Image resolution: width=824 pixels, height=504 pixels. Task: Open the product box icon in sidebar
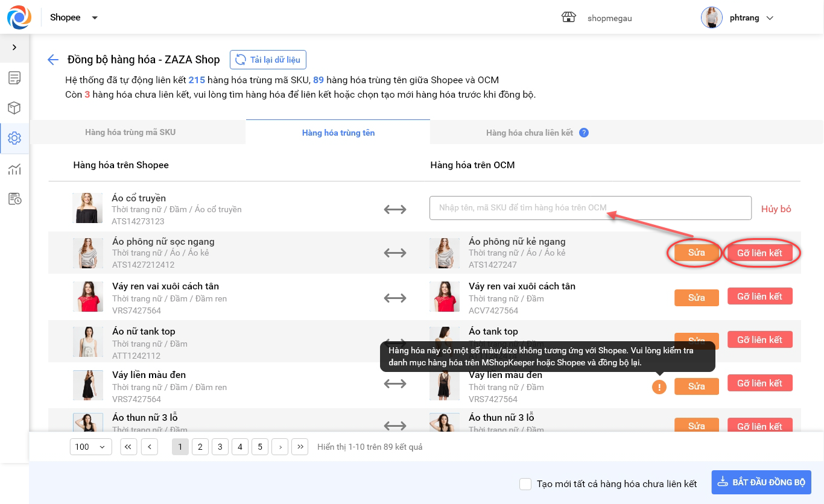14,108
